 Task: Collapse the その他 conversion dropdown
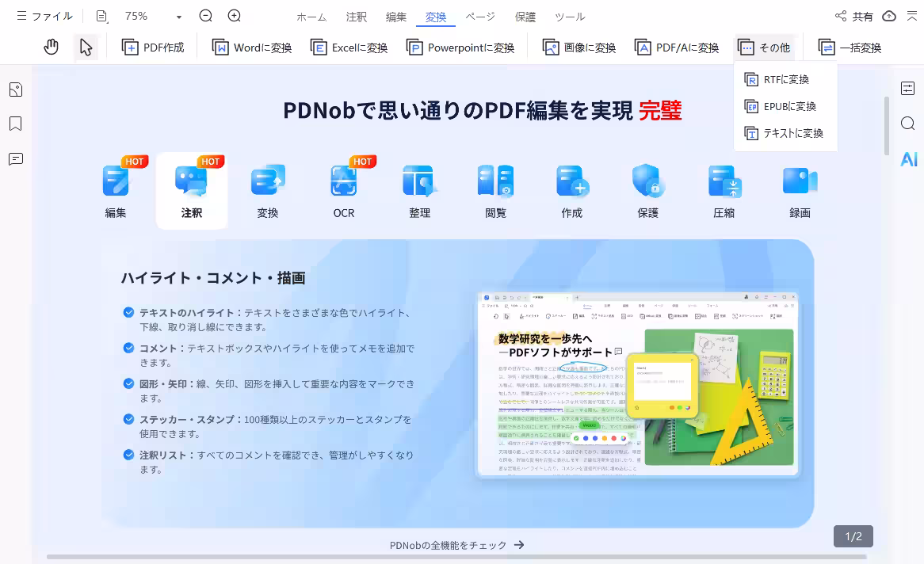[764, 48]
